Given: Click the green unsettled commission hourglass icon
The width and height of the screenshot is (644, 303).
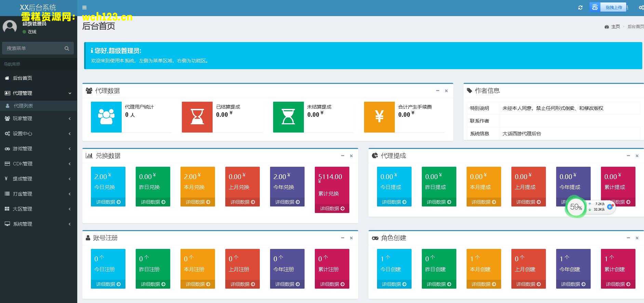Looking at the screenshot, I should click(288, 117).
